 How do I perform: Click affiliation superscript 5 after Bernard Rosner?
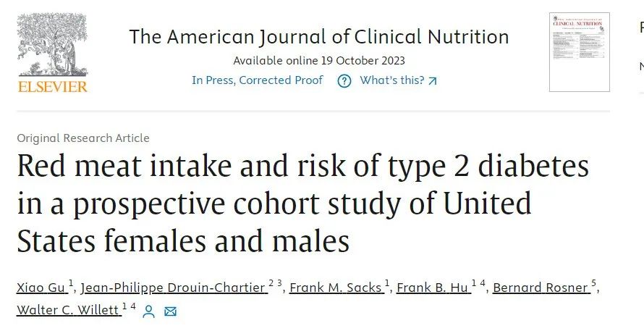(x=593, y=283)
